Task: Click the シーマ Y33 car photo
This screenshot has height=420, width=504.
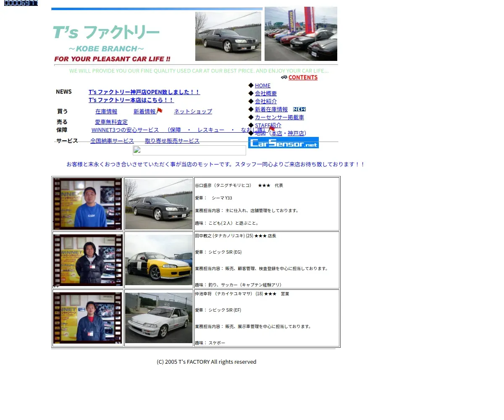Action: [x=159, y=204]
